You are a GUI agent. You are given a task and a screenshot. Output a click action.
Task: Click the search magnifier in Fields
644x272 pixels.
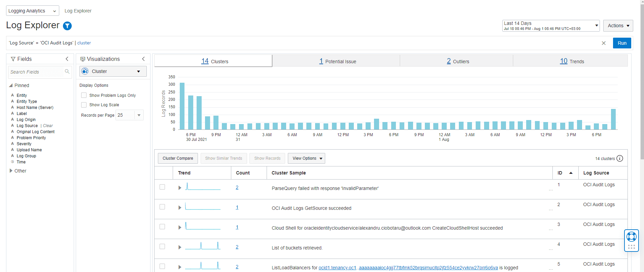[67, 72]
